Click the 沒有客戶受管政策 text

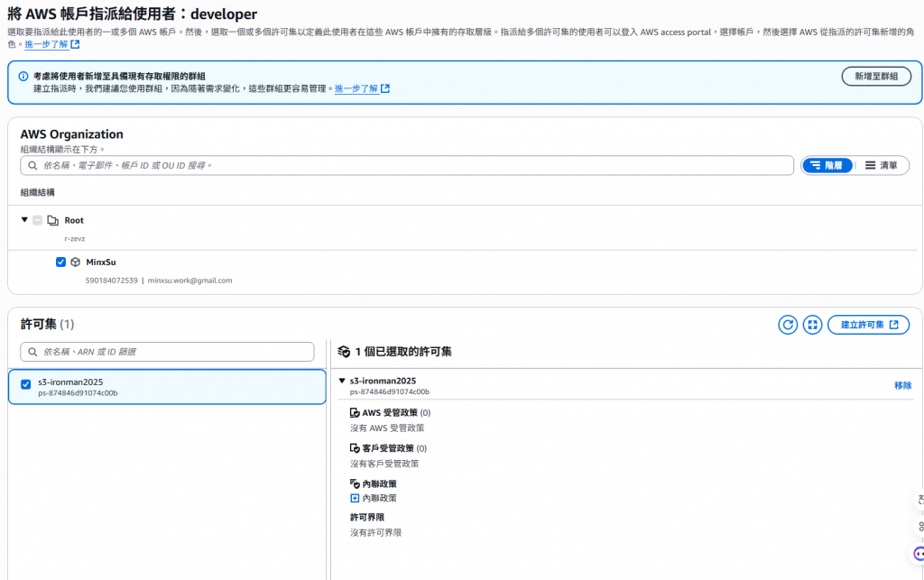point(384,464)
